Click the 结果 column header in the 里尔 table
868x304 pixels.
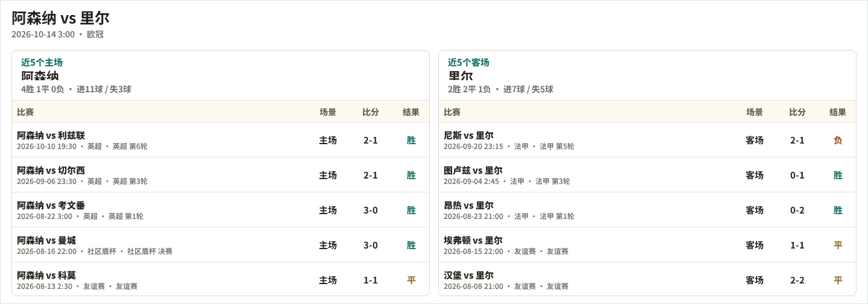(x=838, y=112)
